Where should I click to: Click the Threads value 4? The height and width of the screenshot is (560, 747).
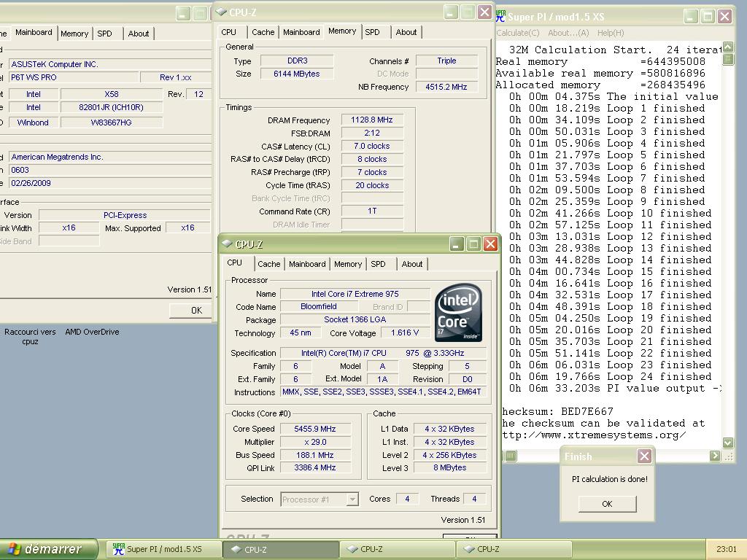point(474,499)
